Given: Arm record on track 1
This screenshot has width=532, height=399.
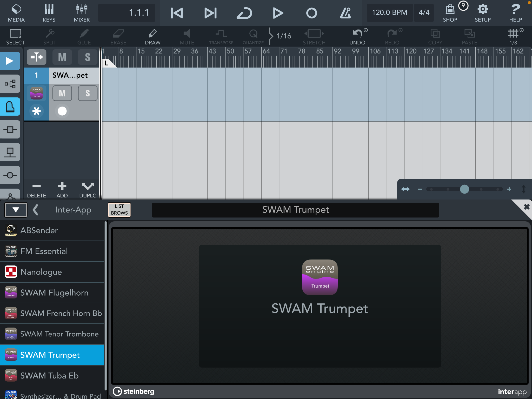Looking at the screenshot, I should pyautogui.click(x=62, y=111).
